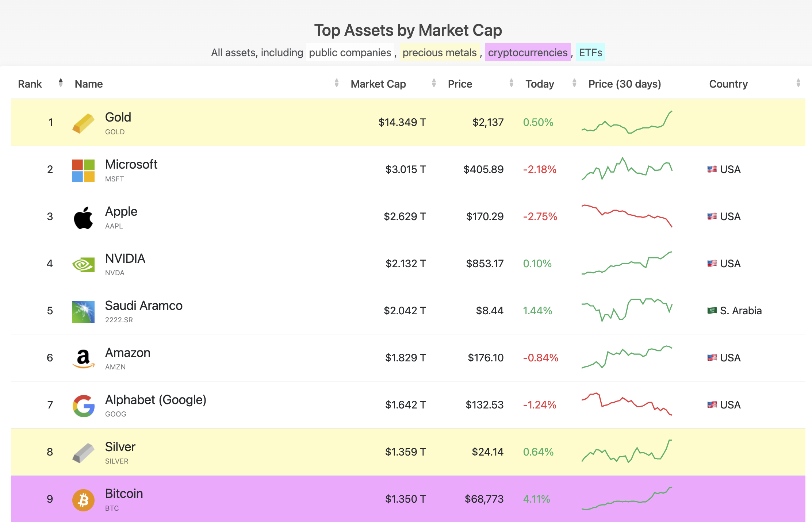
Task: Open the precious metals filter link
Action: coord(440,53)
